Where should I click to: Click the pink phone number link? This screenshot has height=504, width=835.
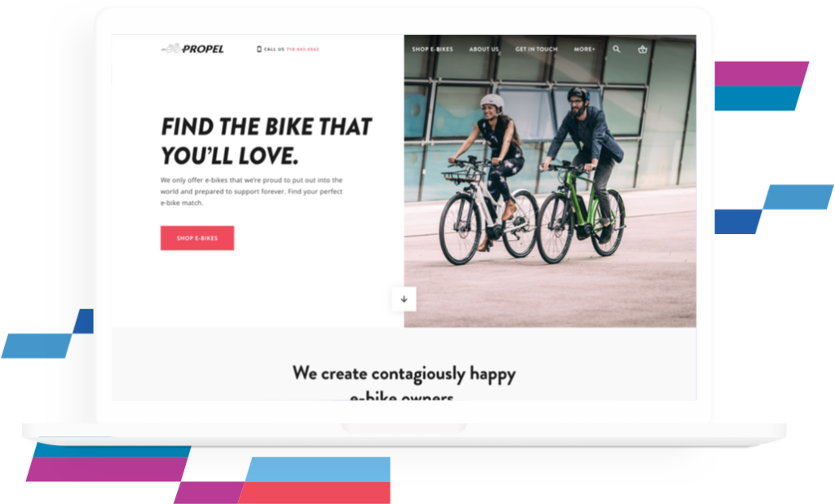pos(303,49)
